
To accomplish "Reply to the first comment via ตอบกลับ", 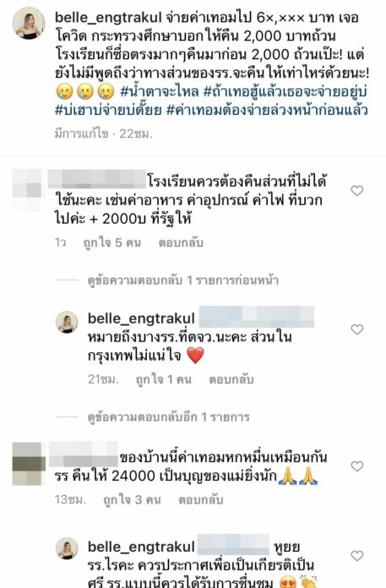I will (181, 242).
